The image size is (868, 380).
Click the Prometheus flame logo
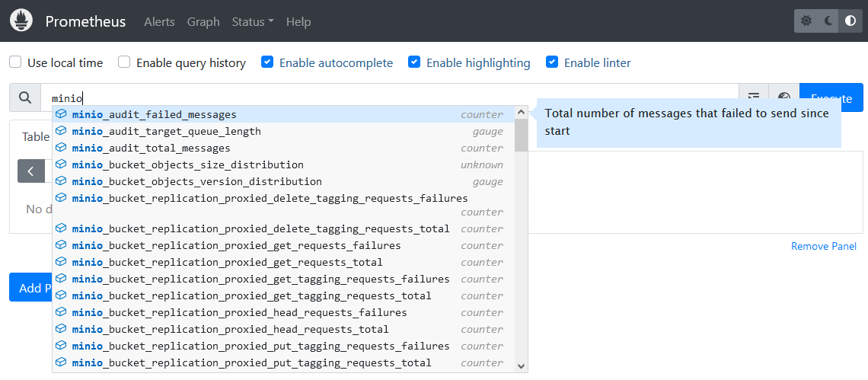point(21,21)
